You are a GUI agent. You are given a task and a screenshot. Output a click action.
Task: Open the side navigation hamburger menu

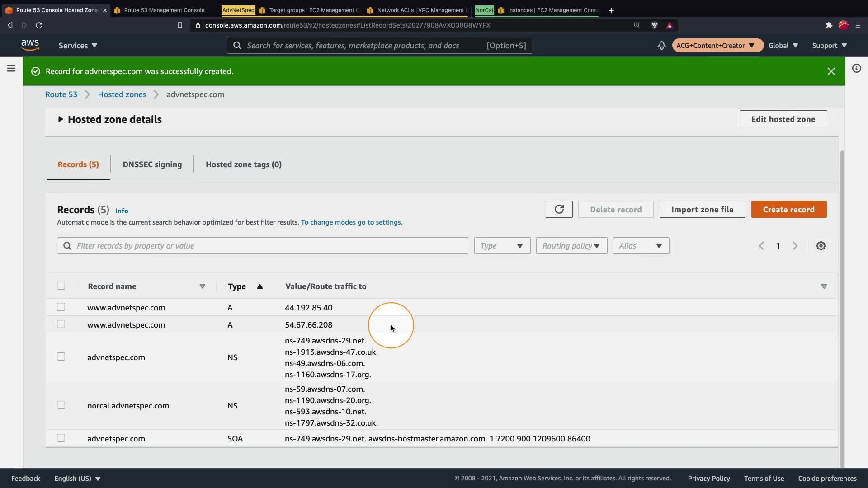coord(11,68)
